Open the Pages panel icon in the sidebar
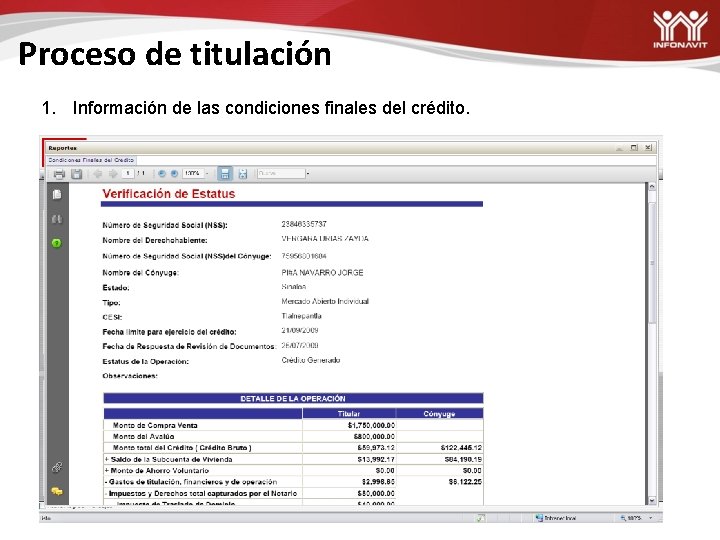720x540 pixels. tap(57, 195)
